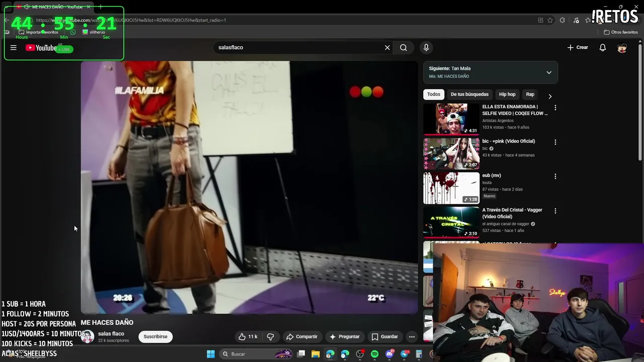Image resolution: width=644 pixels, height=362 pixels.
Task: Open options for ELLA ESTA ENAMORADA video
Action: coord(555,108)
